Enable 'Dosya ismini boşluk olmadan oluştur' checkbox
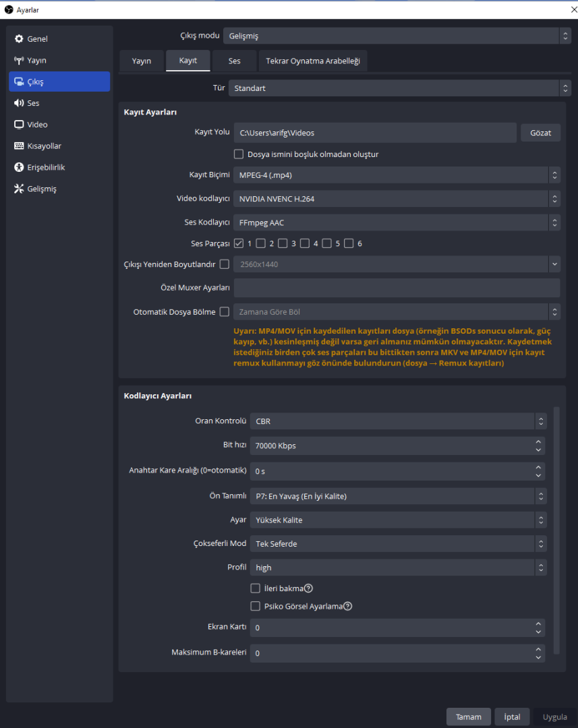Screen dimensions: 578x728 (239, 154)
